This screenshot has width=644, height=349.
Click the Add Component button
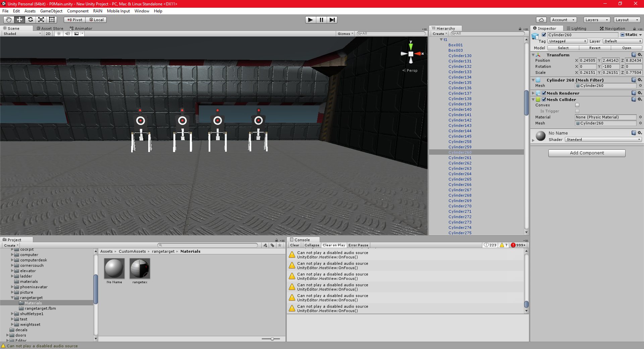pos(587,153)
